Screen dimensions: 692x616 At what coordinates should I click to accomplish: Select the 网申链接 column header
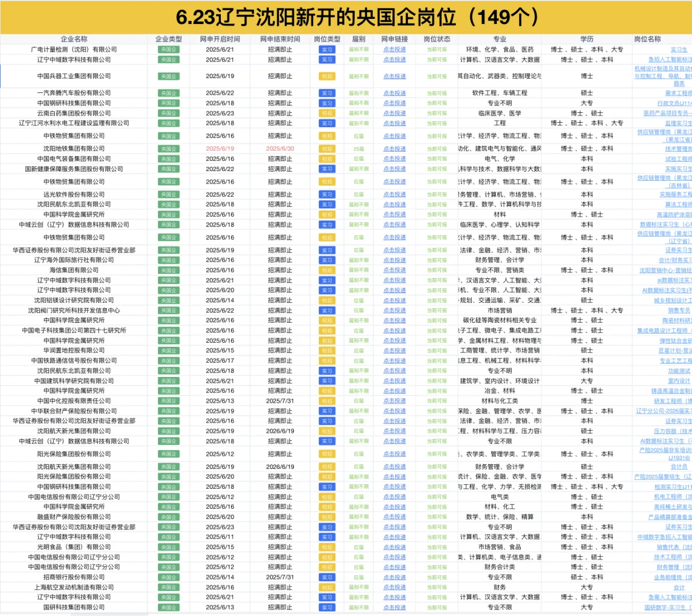(x=395, y=39)
